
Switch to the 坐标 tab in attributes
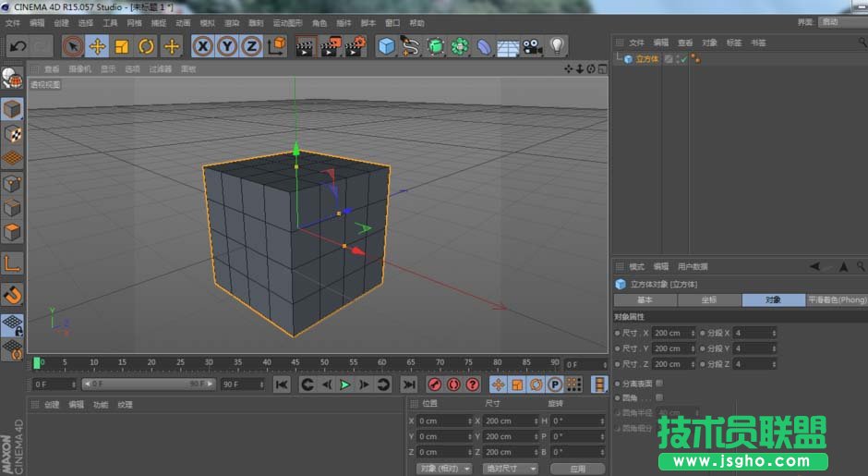(708, 300)
